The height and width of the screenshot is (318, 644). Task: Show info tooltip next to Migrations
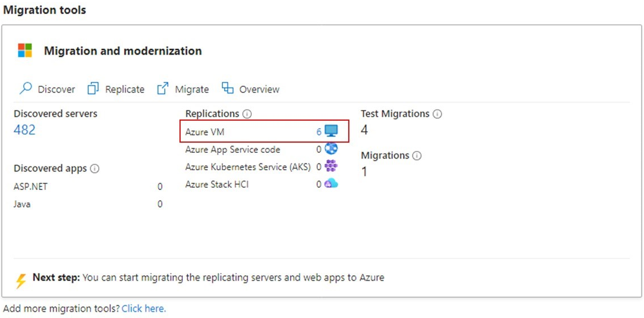417,156
